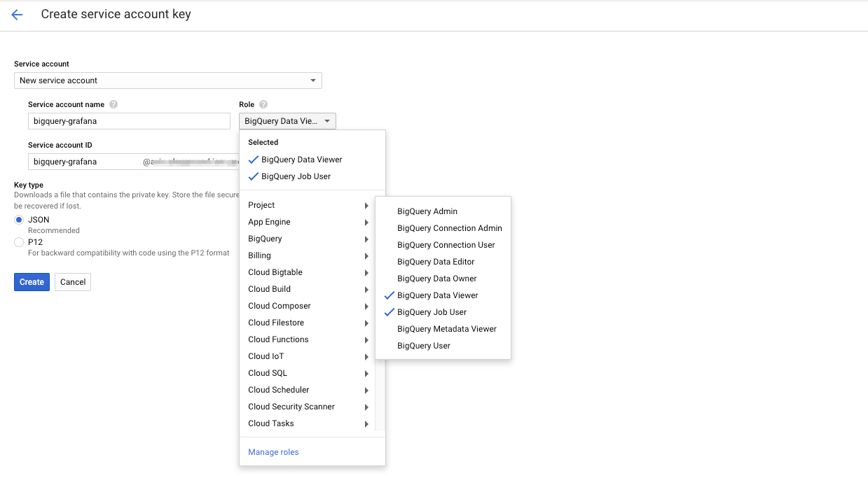Deselect BigQuery Data Viewer in the submenu

coord(443,295)
